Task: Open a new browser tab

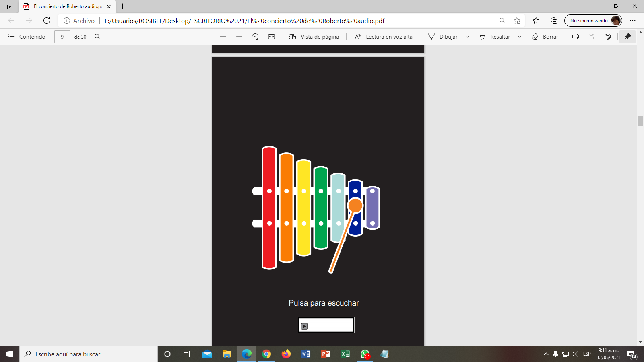Action: 123,6
